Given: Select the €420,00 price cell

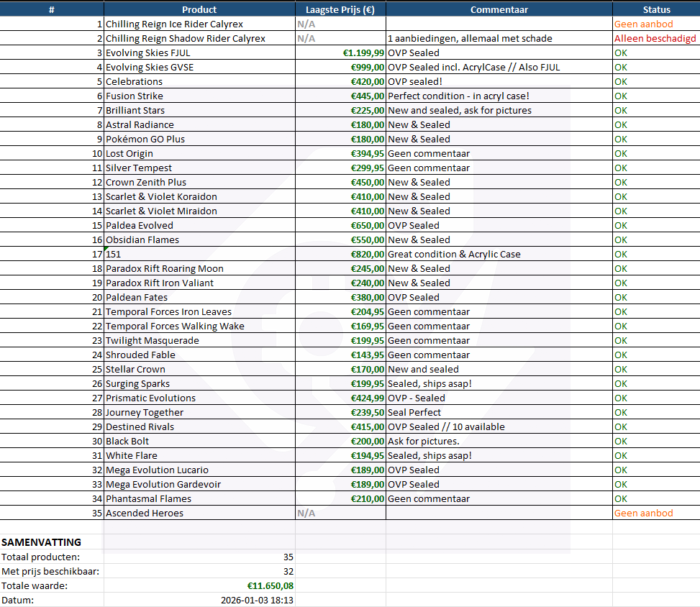Looking at the screenshot, I should click(x=340, y=82).
